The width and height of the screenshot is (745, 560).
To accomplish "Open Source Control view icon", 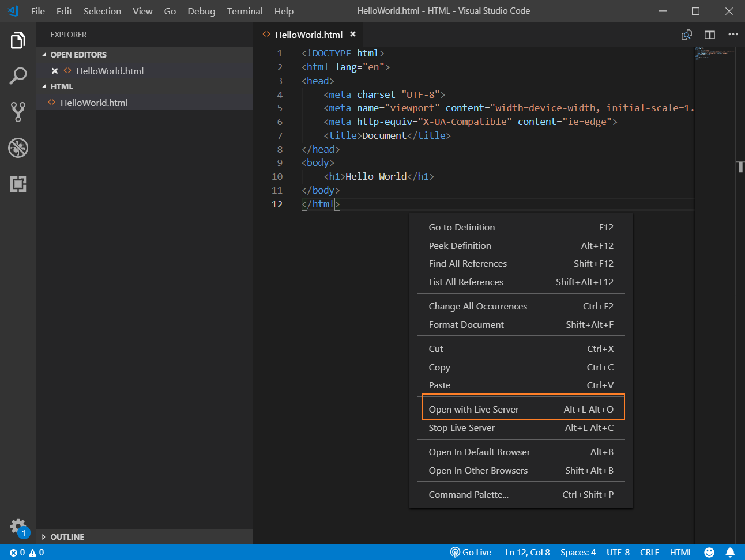I will click(18, 112).
